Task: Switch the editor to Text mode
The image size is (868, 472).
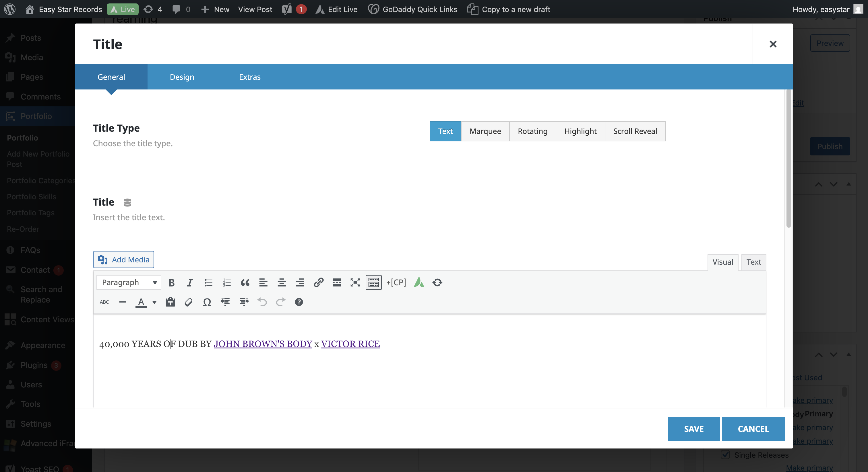Action: tap(753, 262)
